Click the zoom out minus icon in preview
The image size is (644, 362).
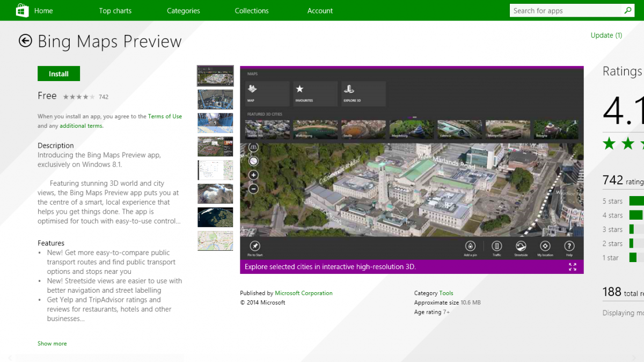254,189
